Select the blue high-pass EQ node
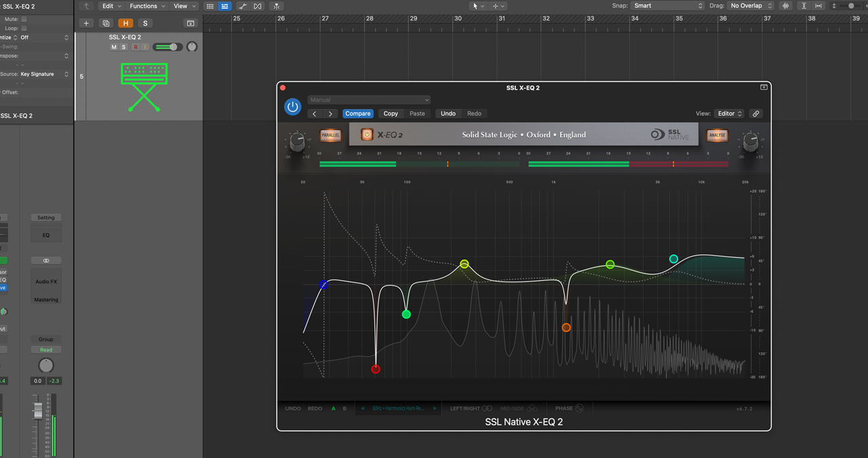The image size is (868, 458). tap(324, 285)
